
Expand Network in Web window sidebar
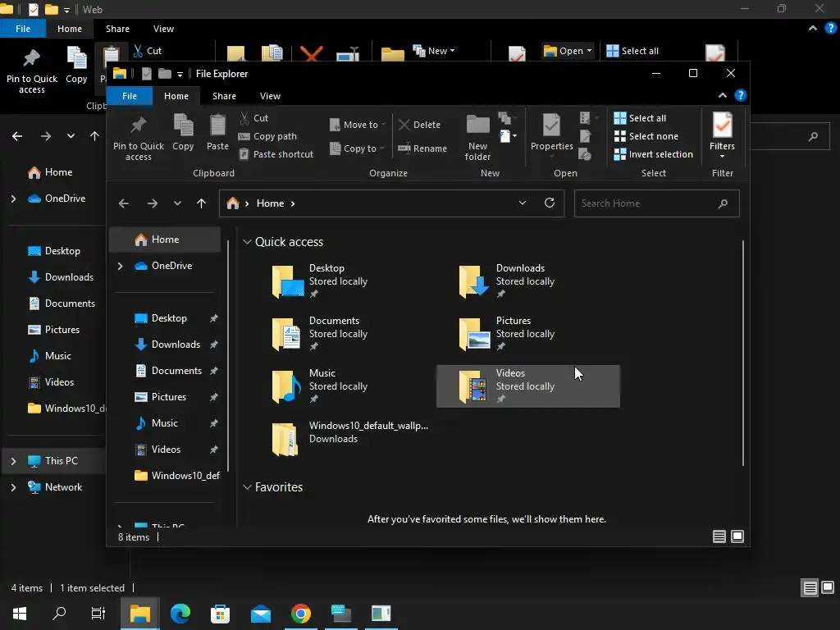[x=13, y=487]
